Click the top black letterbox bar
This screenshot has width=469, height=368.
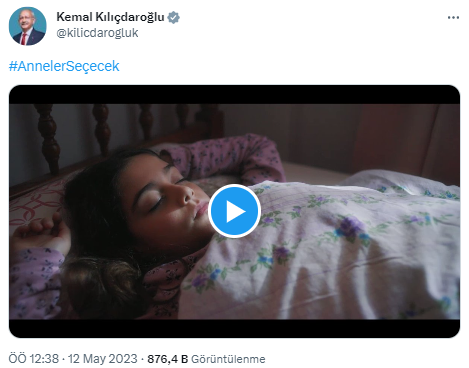click(x=234, y=95)
